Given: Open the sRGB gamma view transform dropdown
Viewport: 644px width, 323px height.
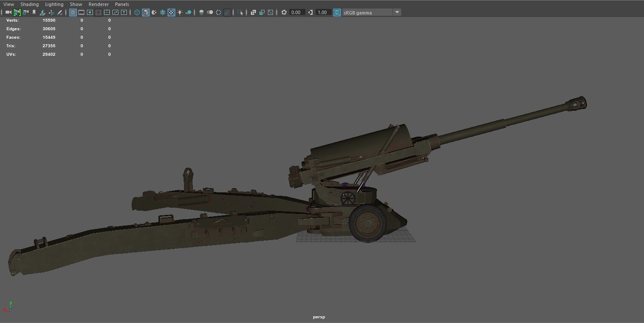Looking at the screenshot, I should (371, 12).
